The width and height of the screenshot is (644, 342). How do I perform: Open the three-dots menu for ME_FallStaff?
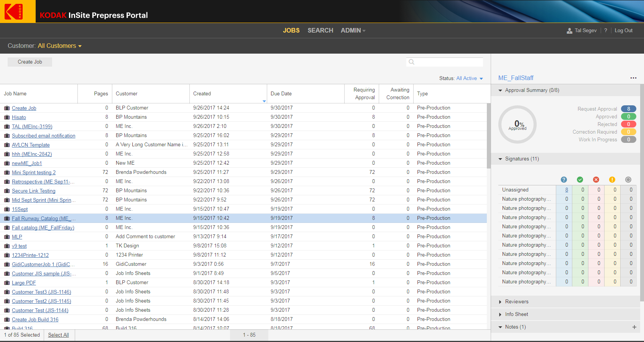pos(633,78)
